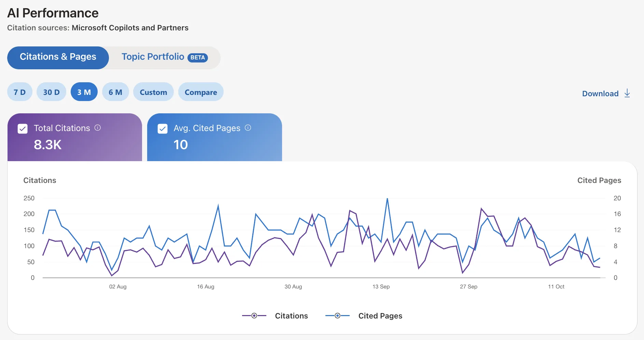Open the Total Citations info icon
Image resolution: width=644 pixels, height=340 pixels.
(x=98, y=128)
